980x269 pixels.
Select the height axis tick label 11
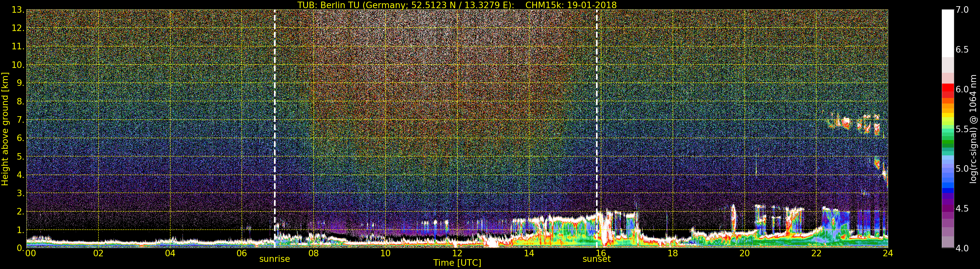coord(18,46)
